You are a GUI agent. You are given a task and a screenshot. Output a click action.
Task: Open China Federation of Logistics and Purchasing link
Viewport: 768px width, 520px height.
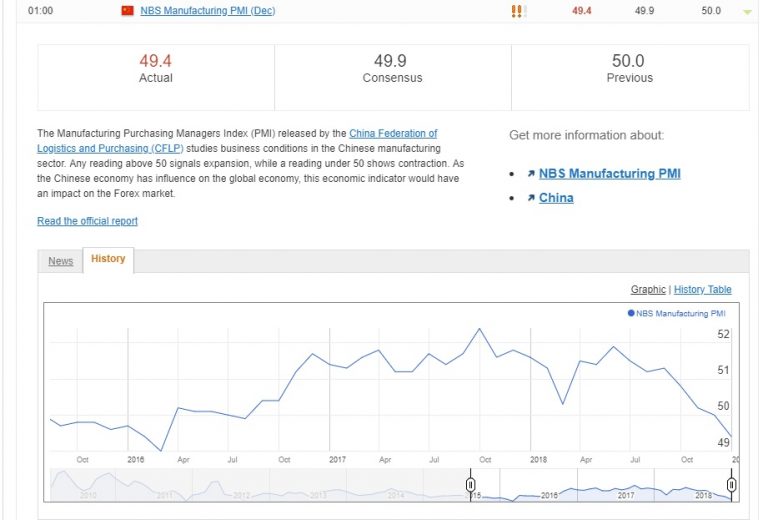tap(393, 133)
